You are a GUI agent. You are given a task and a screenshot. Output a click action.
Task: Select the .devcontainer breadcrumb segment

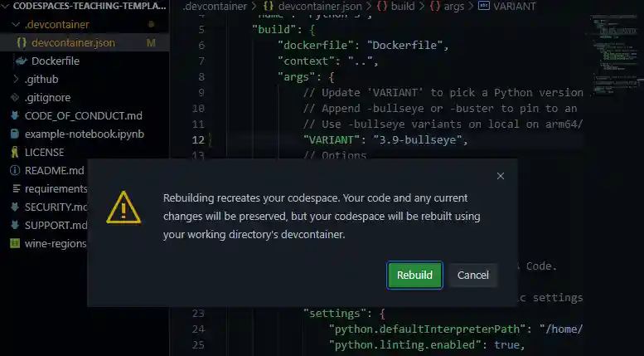click(x=215, y=6)
